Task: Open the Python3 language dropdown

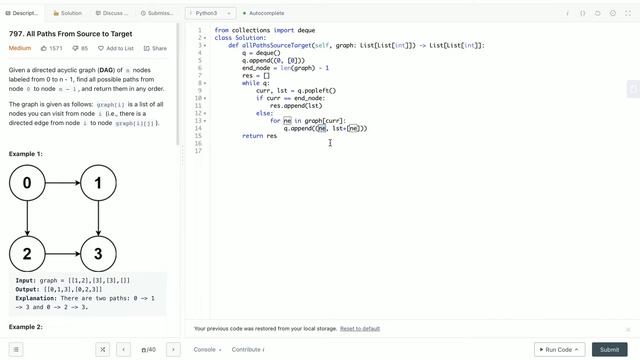Action: click(210, 13)
